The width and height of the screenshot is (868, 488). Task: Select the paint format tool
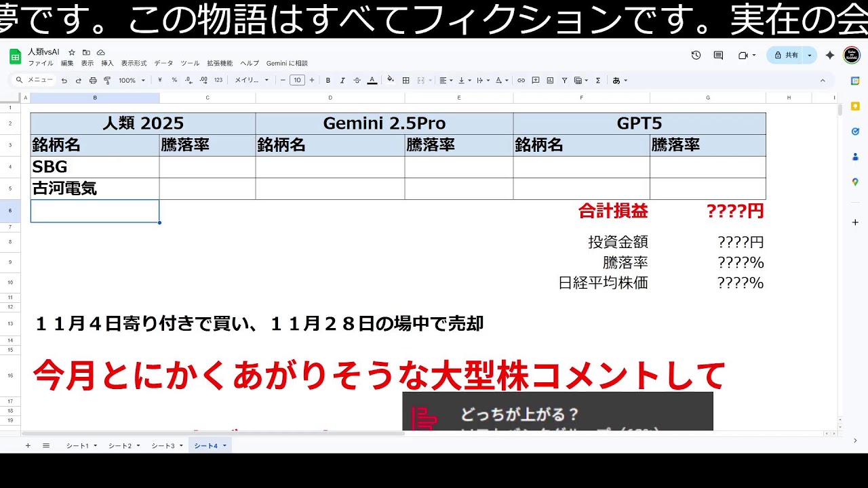(x=106, y=80)
